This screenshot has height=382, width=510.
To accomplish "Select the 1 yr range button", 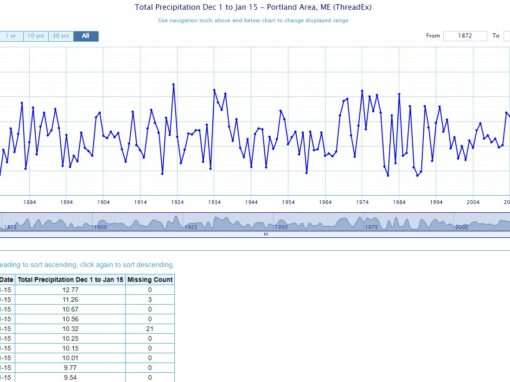I will pyautogui.click(x=11, y=36).
